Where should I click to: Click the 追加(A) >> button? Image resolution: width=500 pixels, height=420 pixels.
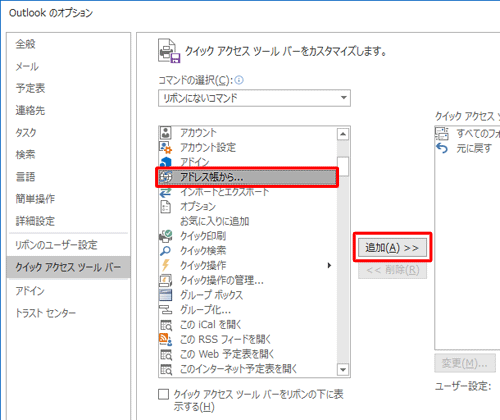pos(392,248)
